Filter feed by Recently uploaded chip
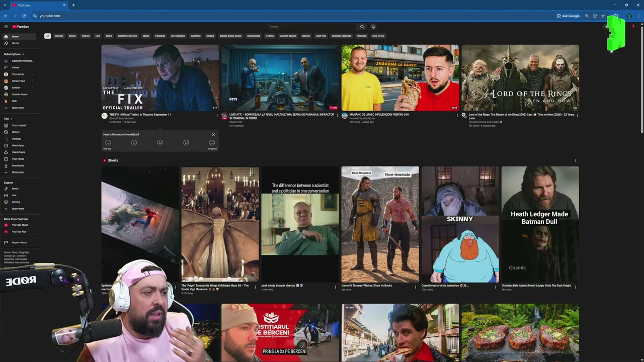Viewport: 644px width, 362px height. (x=342, y=36)
